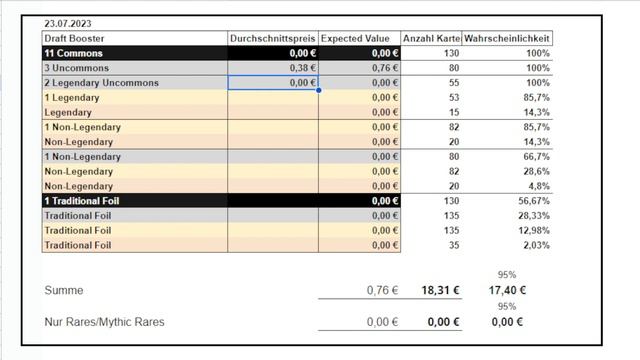Select Expected Value of the 1 Legendary row
The height and width of the screenshot is (360, 640).
359,98
